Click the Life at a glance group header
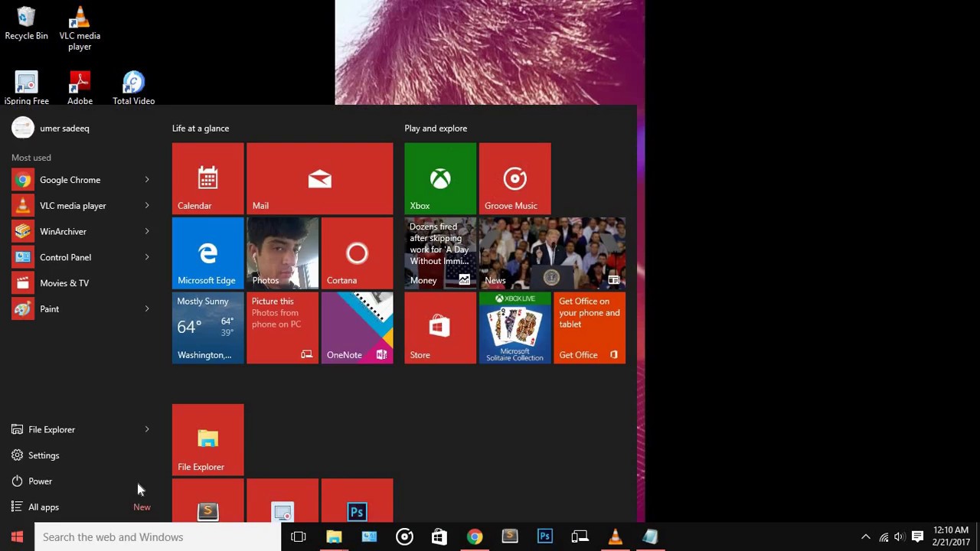The width and height of the screenshot is (980, 551). point(201,129)
